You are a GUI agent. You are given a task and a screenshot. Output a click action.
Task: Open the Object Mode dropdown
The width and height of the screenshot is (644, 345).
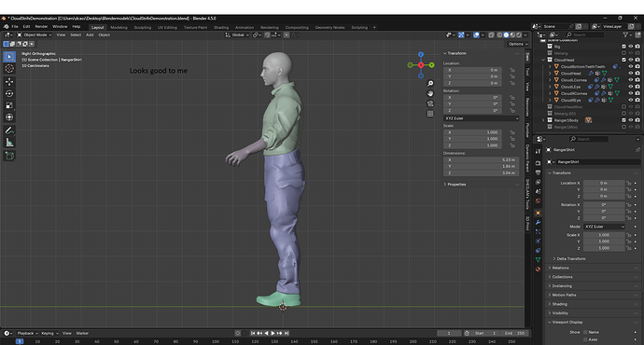[35, 35]
